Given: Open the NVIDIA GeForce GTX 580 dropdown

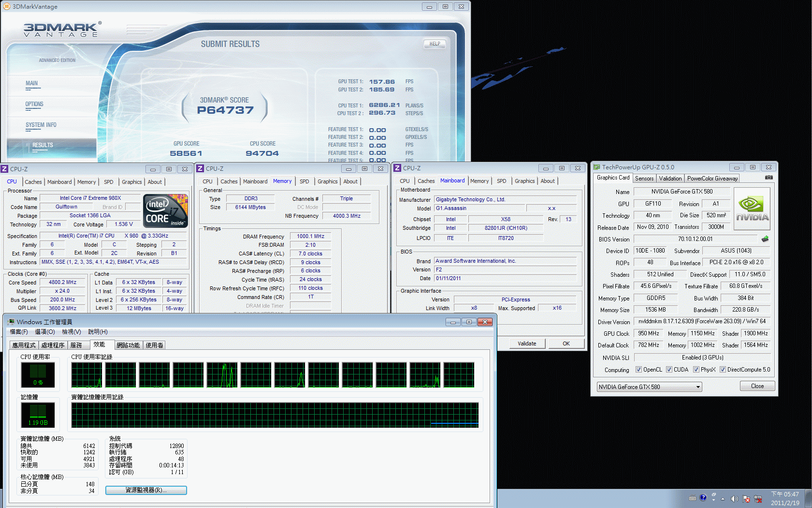Looking at the screenshot, I should (x=649, y=387).
